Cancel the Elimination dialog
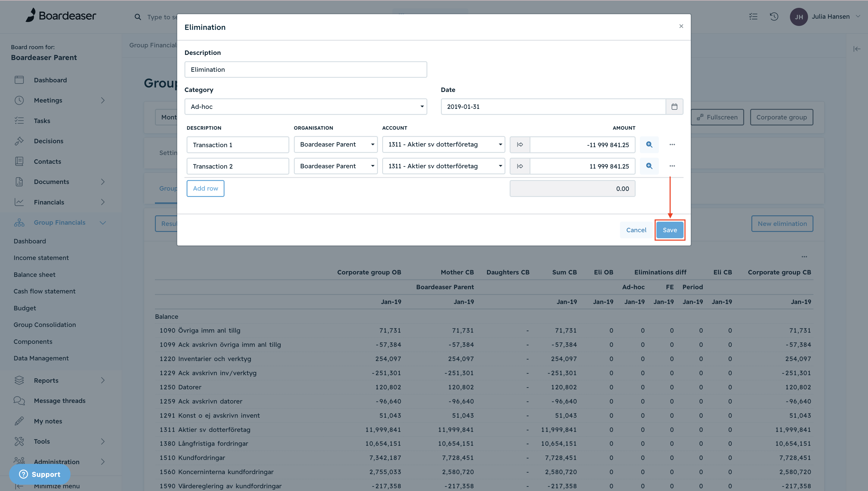The height and width of the screenshot is (491, 868). coord(636,230)
